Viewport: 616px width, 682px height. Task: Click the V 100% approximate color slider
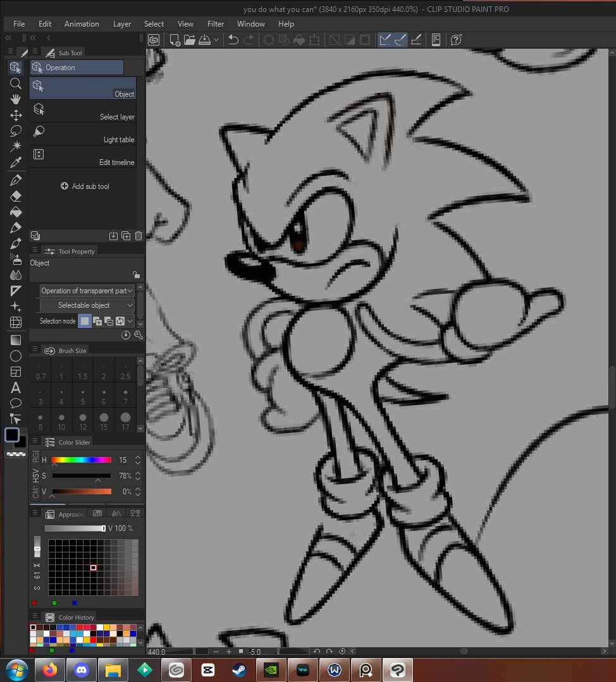(75, 528)
